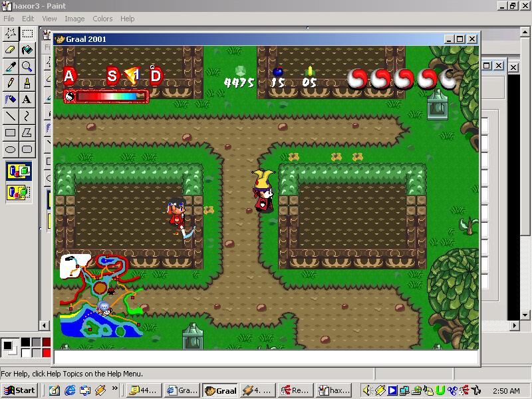Minimize the Graal 2001 window
532x399 pixels.
coord(449,39)
